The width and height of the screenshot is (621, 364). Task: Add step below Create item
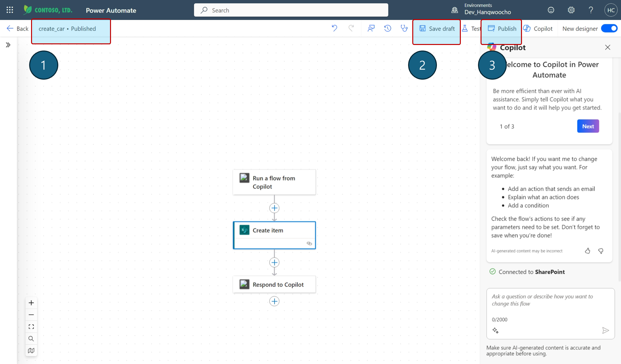point(274,262)
